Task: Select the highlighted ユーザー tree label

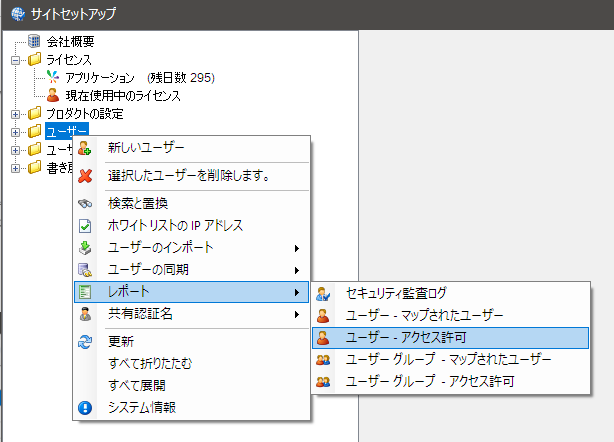Action: click(x=67, y=132)
